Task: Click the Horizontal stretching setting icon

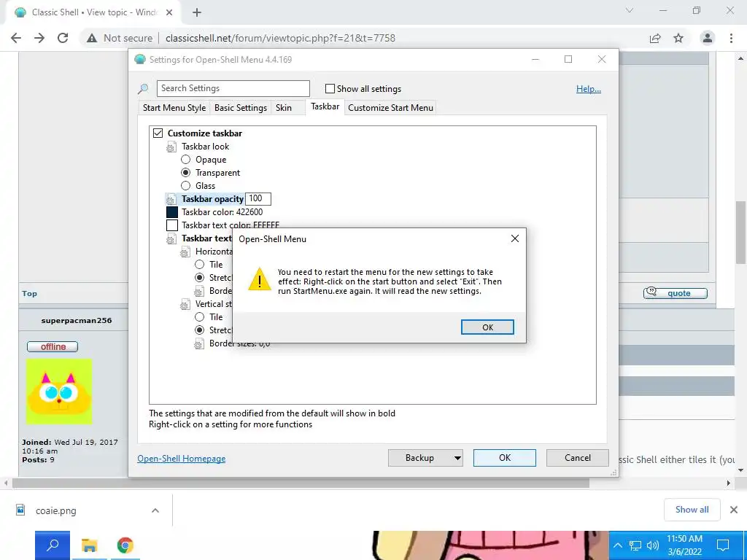Action: [185, 252]
